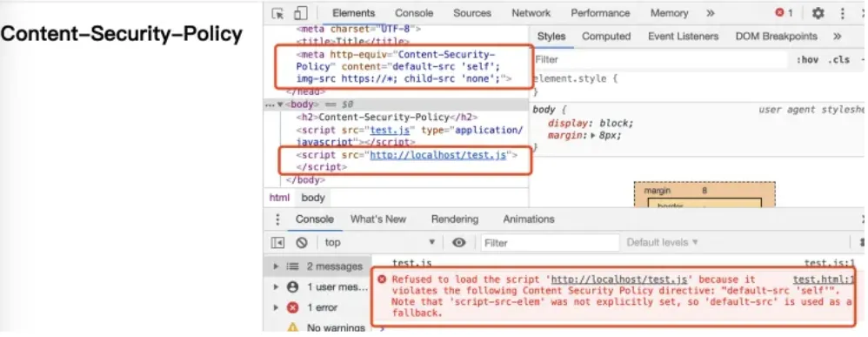The image size is (868, 337).
Task: Open the DevTools three-dot customize menu
Action: 843,13
